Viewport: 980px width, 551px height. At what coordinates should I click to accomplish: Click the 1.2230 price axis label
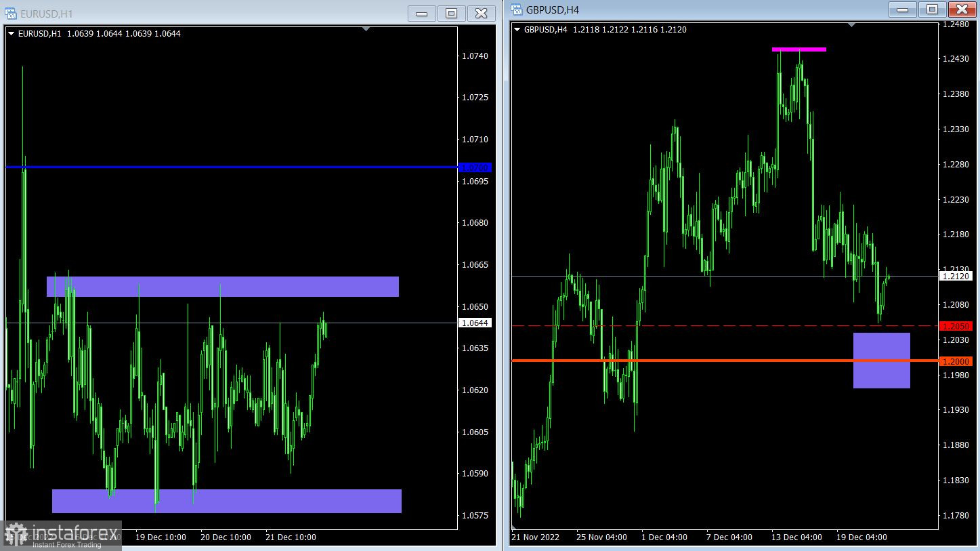pos(956,200)
